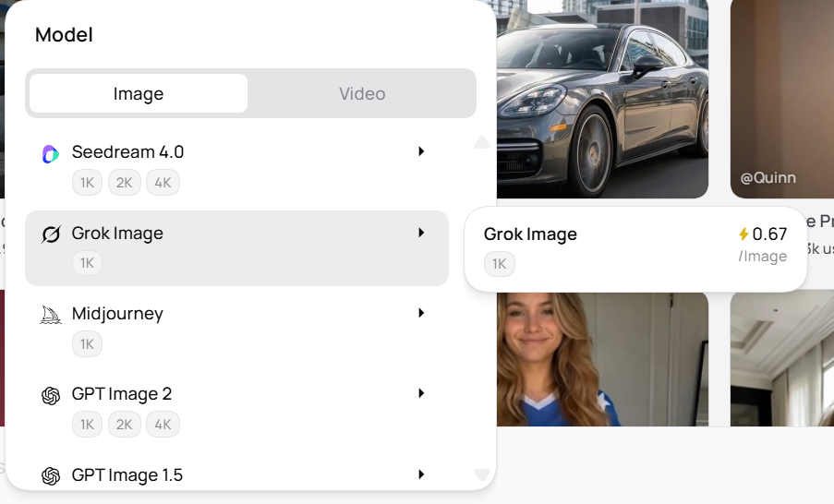Click the Grok Image option in the flyout
The image size is (834, 504).
pyautogui.click(x=635, y=249)
